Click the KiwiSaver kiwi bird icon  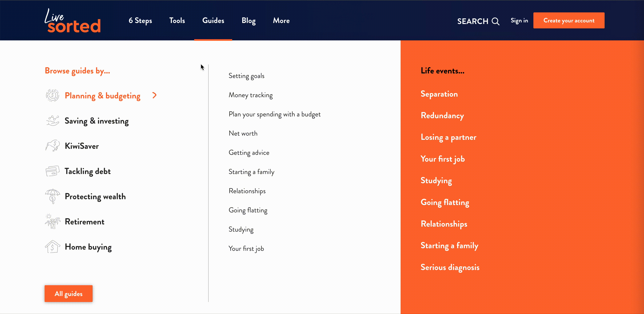52,146
